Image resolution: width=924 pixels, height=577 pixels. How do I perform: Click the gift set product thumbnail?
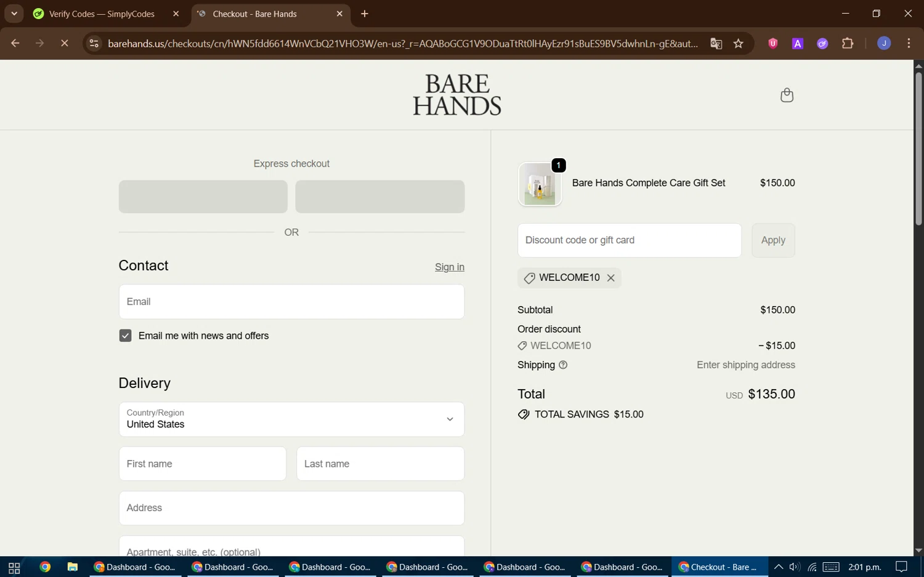coord(540,184)
